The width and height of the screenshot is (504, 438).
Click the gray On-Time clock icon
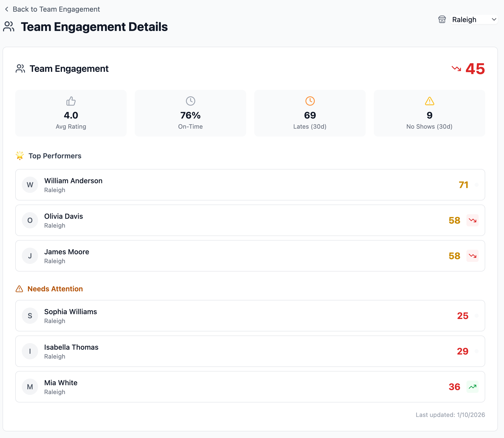click(x=190, y=101)
